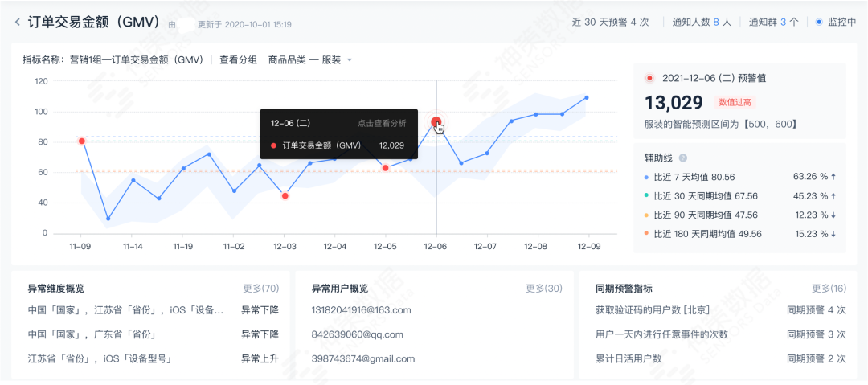Viewport: 868px width, 385px height.
Task: Click 同期预警 3 次 label
Action: point(817,334)
